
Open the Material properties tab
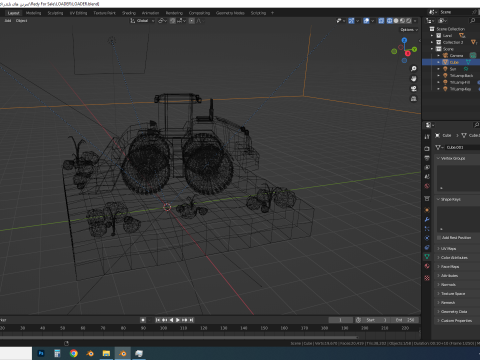[427, 266]
